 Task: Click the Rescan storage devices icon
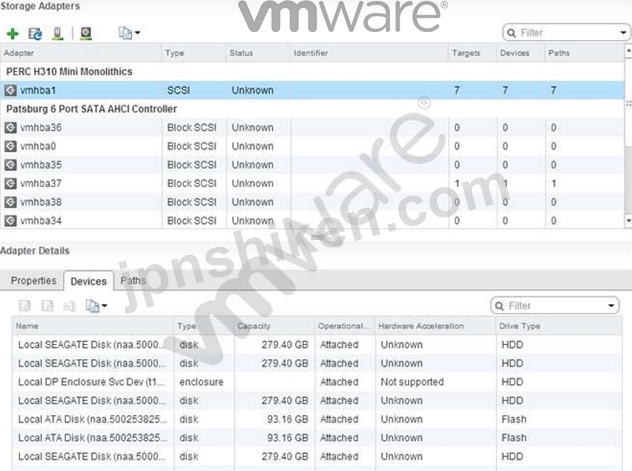(x=58, y=33)
